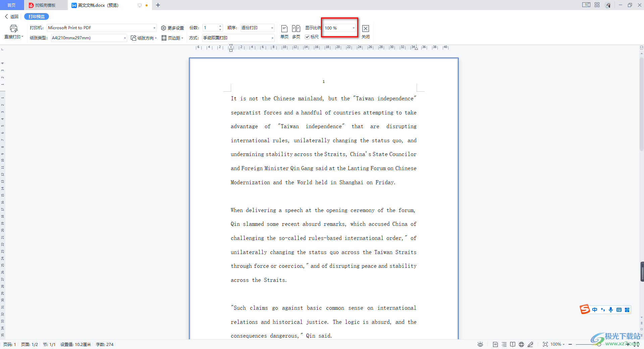Click the window layout icon in title bar

(586, 5)
